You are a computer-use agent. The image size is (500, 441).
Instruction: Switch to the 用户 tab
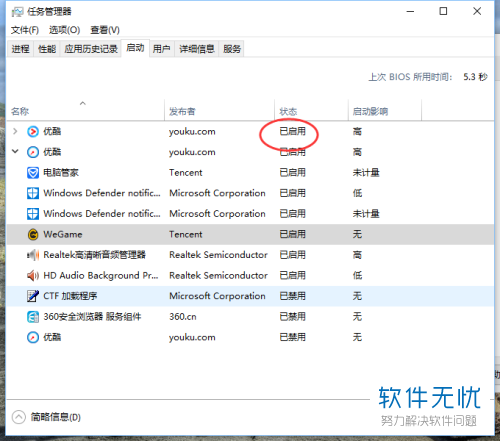[x=162, y=49]
